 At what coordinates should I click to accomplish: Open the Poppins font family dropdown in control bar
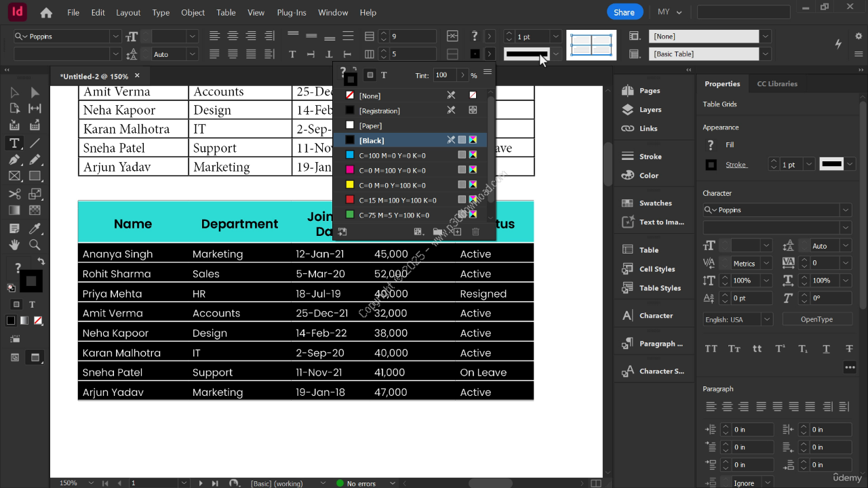(x=115, y=37)
